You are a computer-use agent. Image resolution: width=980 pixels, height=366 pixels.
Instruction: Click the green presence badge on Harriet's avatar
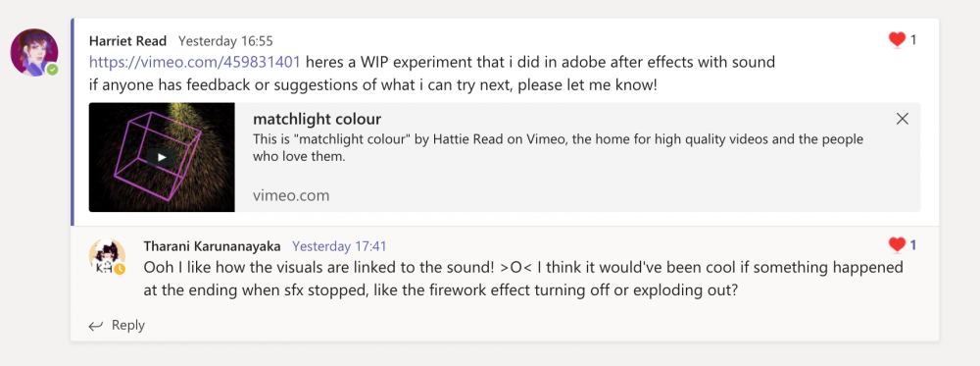tap(53, 70)
